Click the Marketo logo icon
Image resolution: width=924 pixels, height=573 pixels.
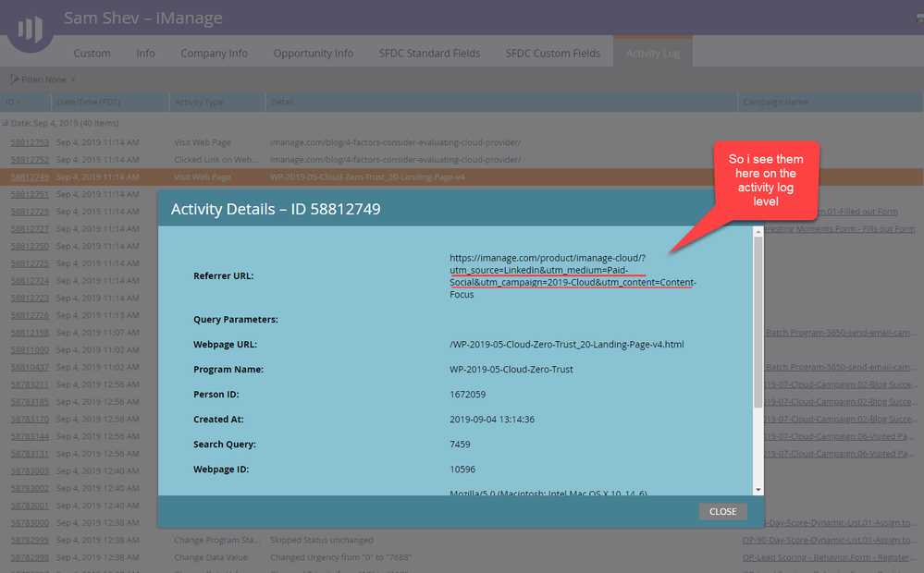[x=31, y=28]
